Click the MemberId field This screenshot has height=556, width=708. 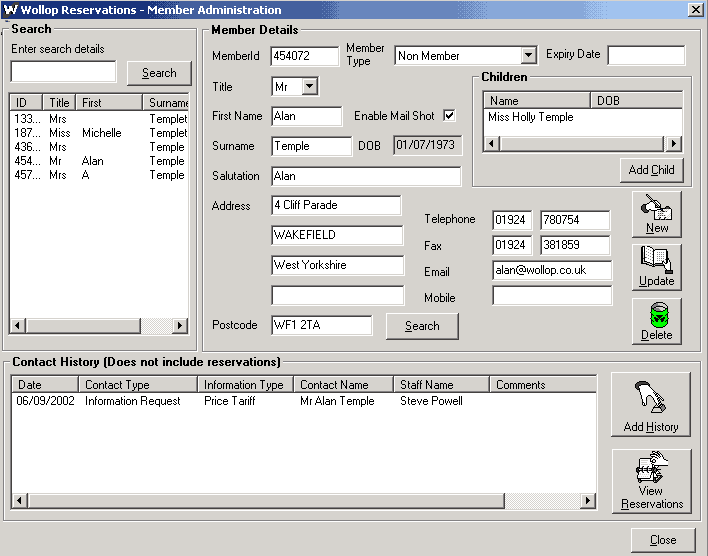[x=305, y=56]
